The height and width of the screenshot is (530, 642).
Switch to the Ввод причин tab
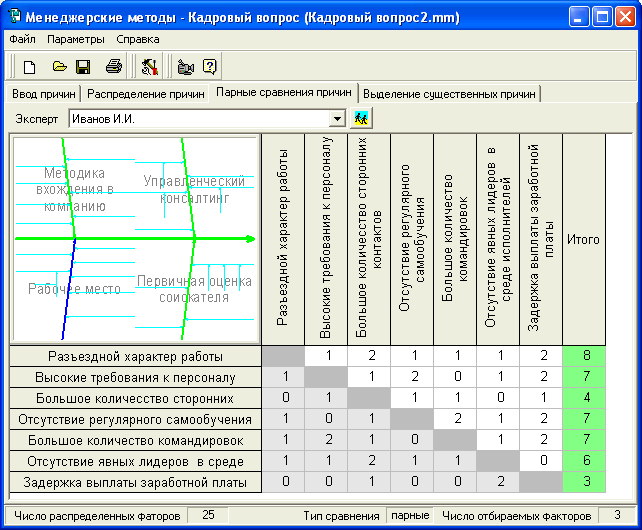pos(44,94)
